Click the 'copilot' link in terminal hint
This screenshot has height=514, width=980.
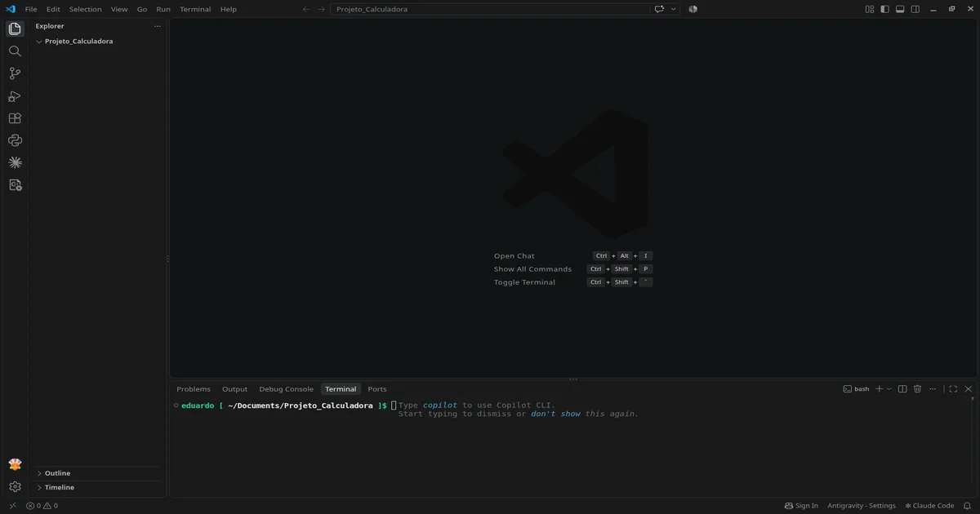(x=440, y=405)
